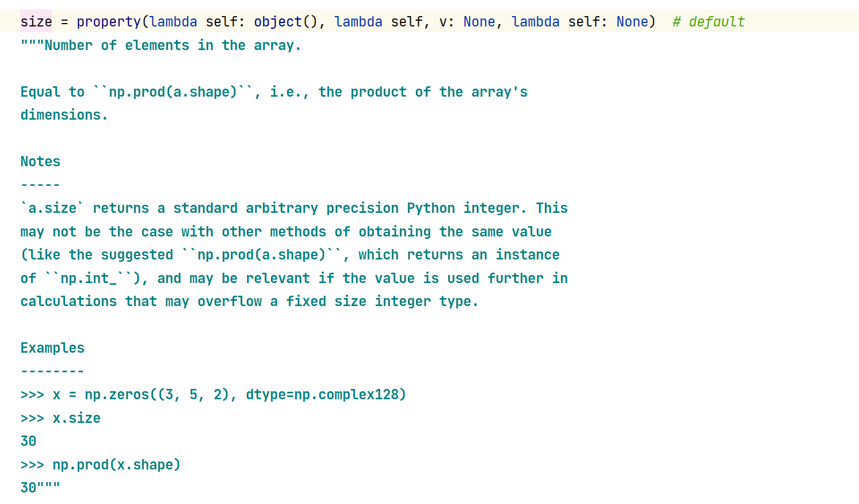
Task: Click the highlighted "size" variable name
Action: click(36, 22)
